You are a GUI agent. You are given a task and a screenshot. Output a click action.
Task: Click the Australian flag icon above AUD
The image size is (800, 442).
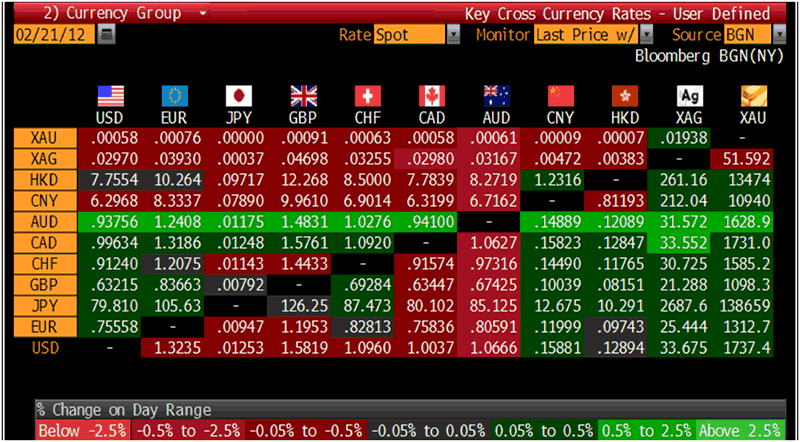[x=496, y=96]
